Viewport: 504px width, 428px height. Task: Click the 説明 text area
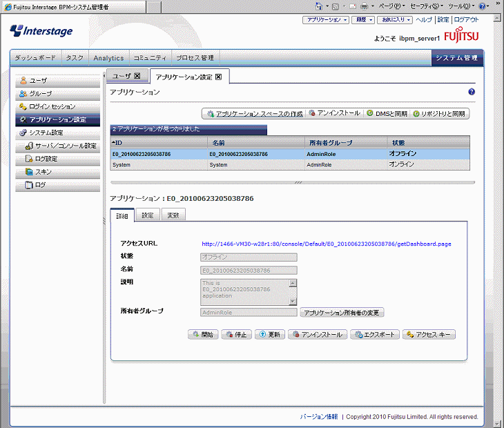[245, 292]
